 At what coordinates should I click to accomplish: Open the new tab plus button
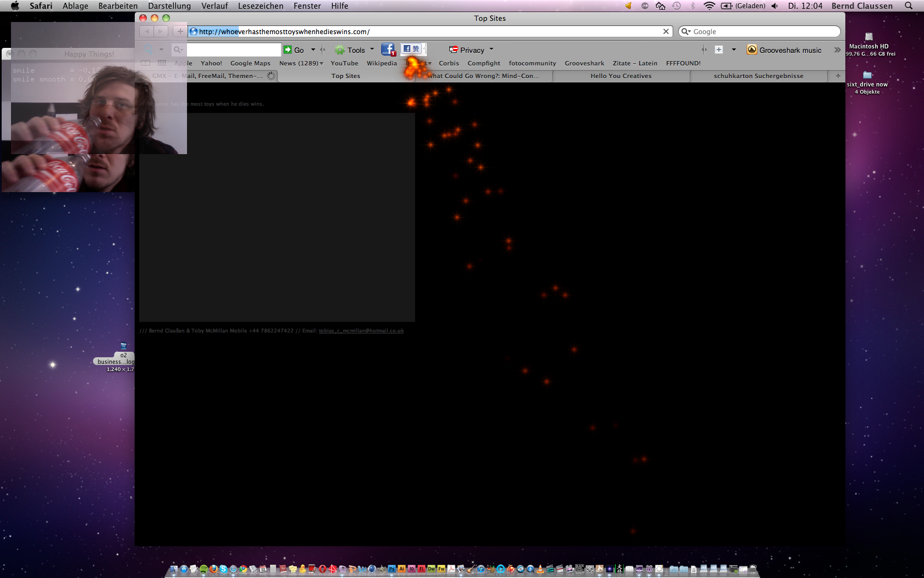click(x=838, y=76)
